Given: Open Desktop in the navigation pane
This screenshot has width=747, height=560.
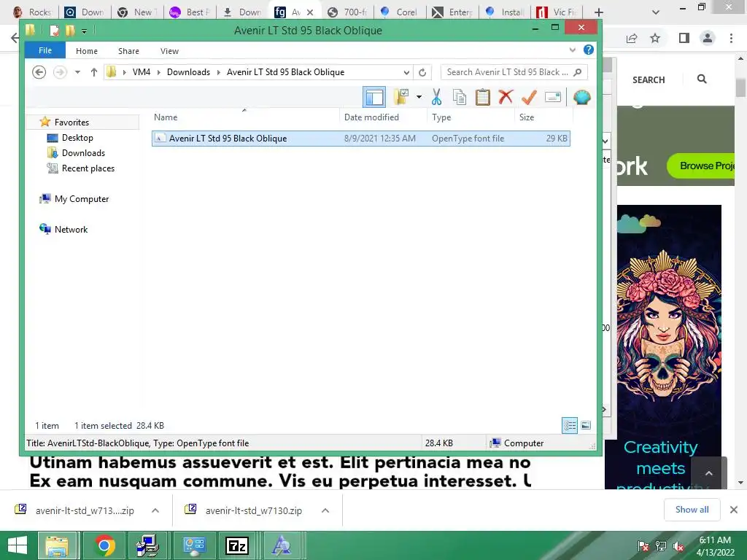Looking at the screenshot, I should point(77,138).
